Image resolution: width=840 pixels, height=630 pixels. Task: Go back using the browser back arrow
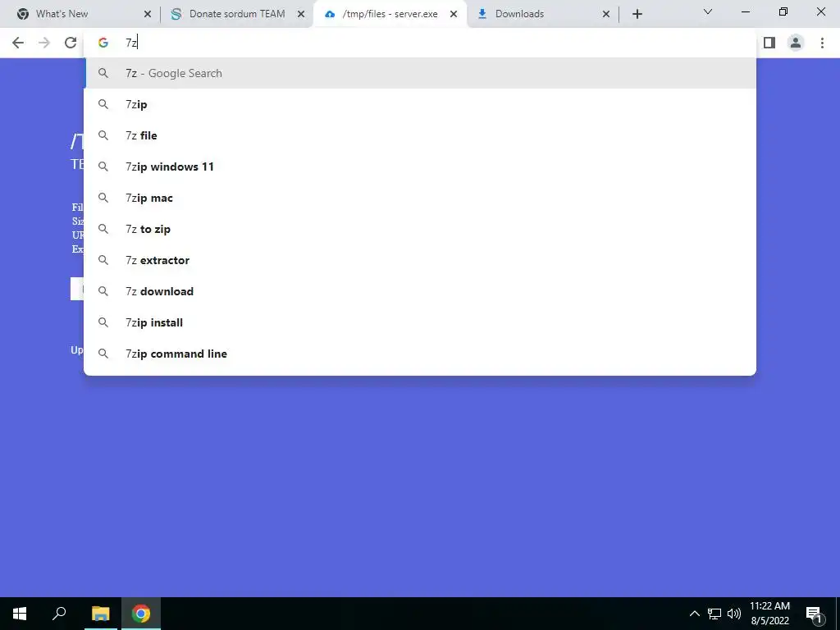[18, 43]
